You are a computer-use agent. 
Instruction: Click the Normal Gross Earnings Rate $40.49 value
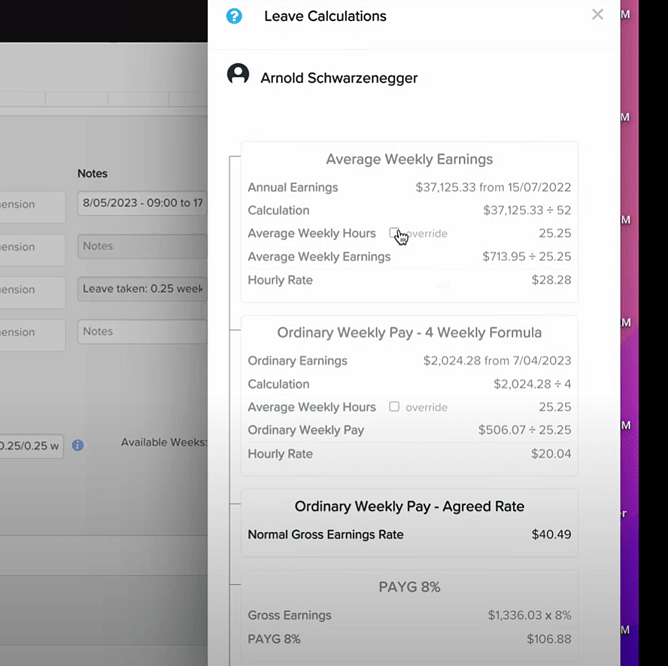(x=551, y=535)
